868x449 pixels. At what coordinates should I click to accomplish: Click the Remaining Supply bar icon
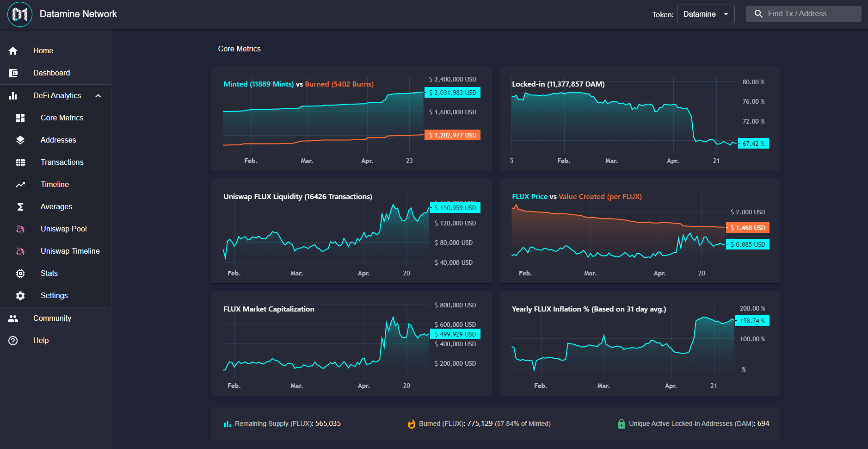(x=227, y=424)
